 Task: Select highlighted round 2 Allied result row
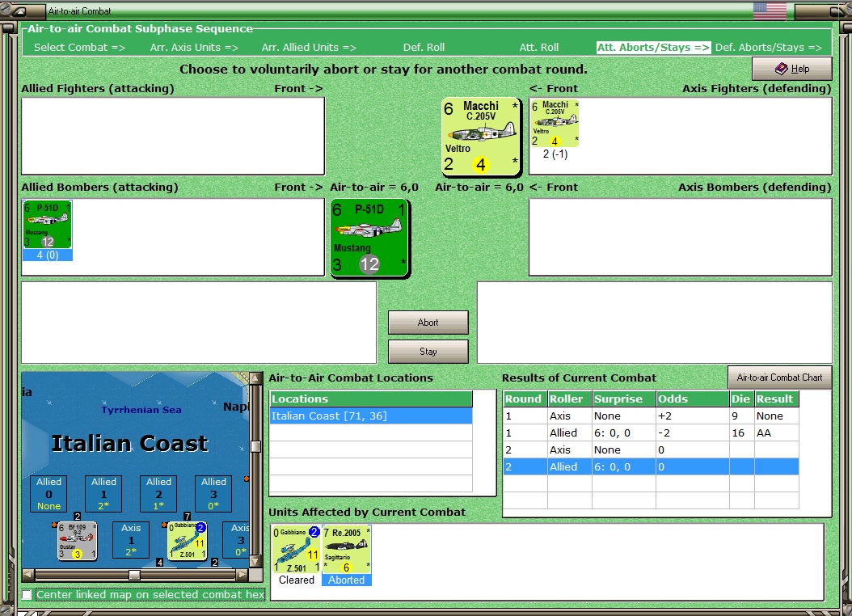[x=651, y=466]
